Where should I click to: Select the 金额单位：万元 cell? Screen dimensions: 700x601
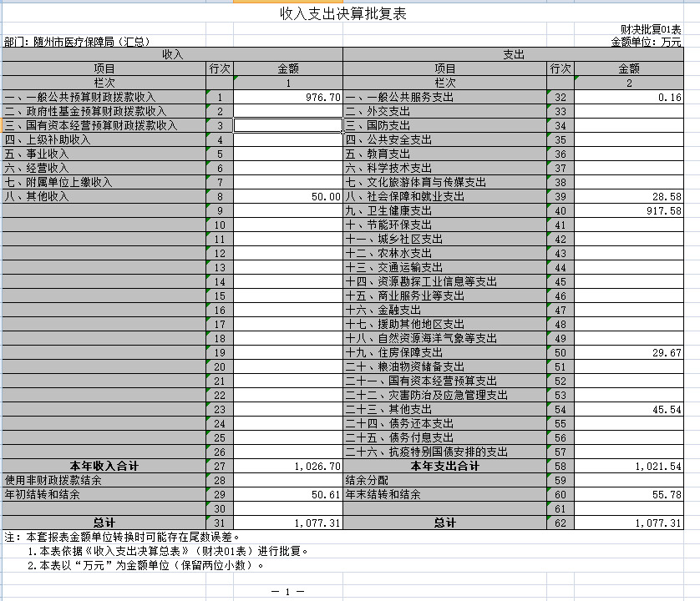click(x=628, y=42)
